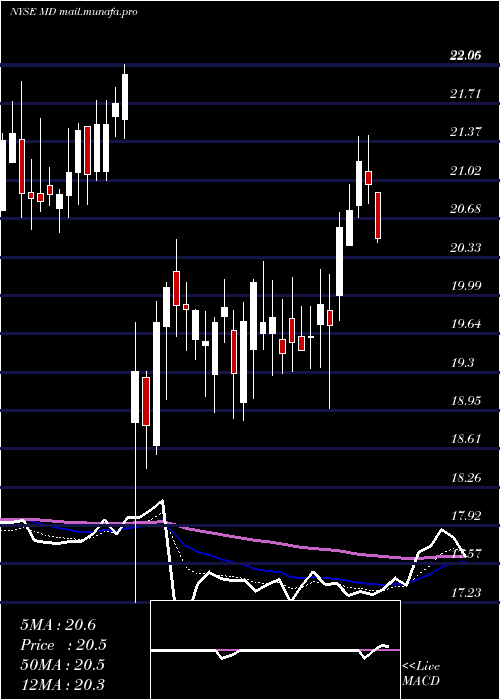Click the 17.23 price axis label
The image size is (500, 700).
pyautogui.click(x=465, y=593)
